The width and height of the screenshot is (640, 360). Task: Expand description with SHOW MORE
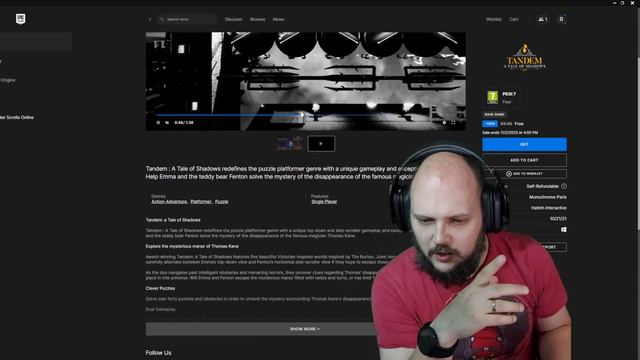click(x=305, y=329)
